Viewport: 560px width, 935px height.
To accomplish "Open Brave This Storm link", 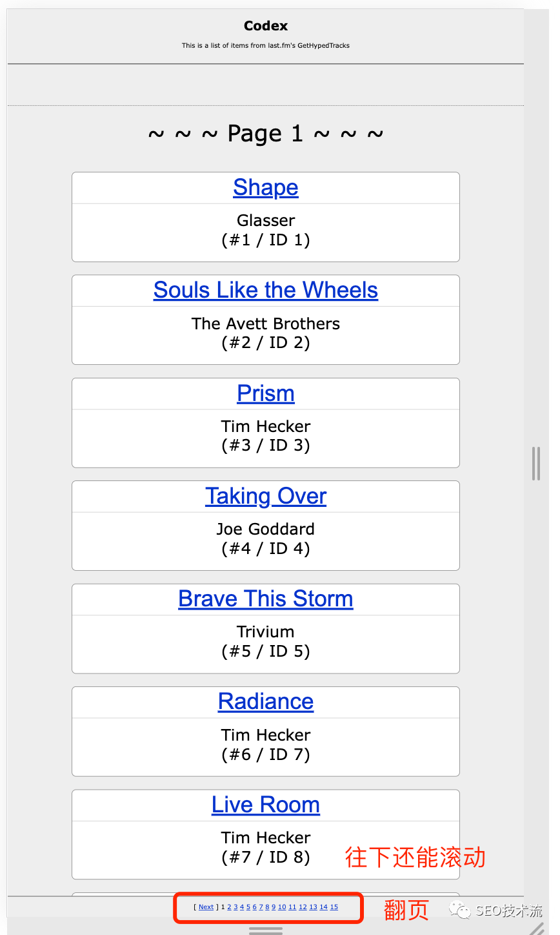I will (265, 599).
